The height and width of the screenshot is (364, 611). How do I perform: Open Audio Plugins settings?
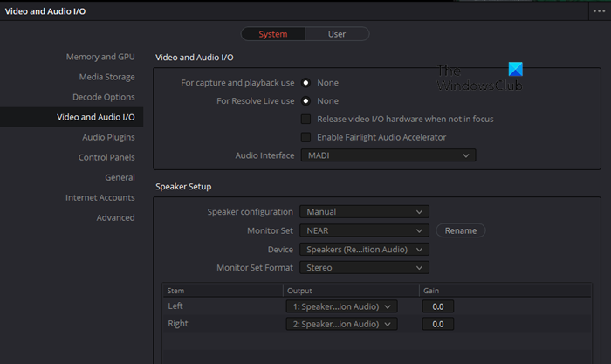point(108,137)
